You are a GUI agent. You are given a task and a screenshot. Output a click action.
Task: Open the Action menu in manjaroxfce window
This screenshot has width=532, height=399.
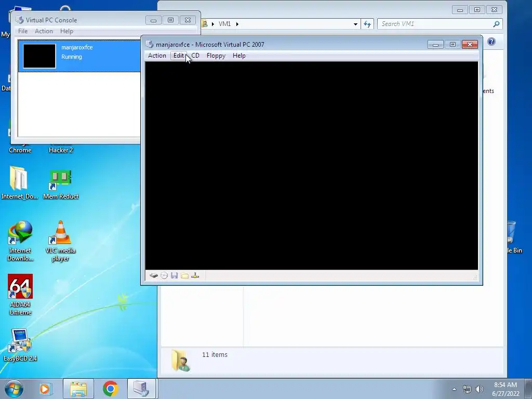(x=157, y=56)
